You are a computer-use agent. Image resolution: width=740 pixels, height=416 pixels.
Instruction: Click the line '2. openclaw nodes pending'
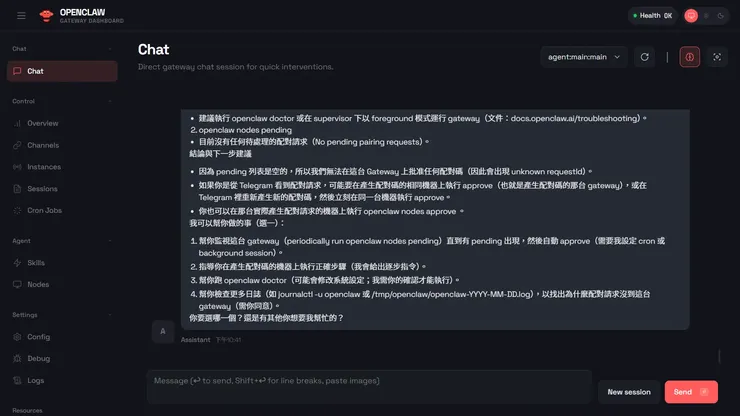[x=241, y=130]
